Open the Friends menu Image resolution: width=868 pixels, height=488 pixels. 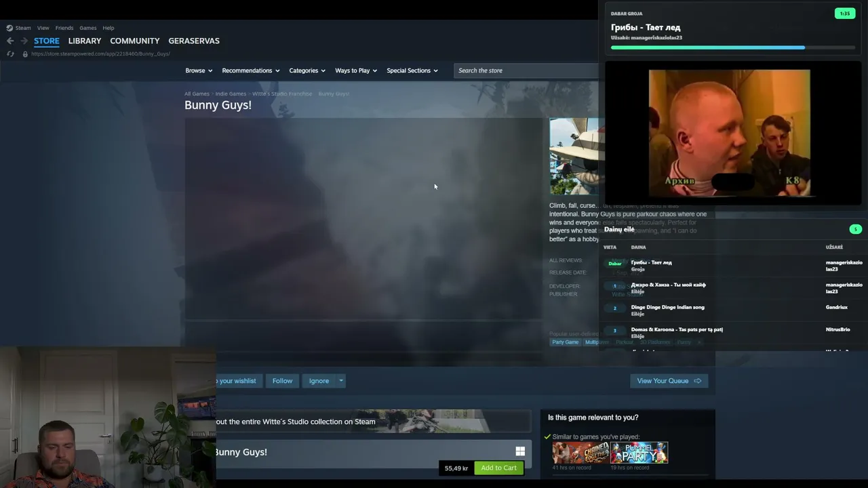point(64,28)
